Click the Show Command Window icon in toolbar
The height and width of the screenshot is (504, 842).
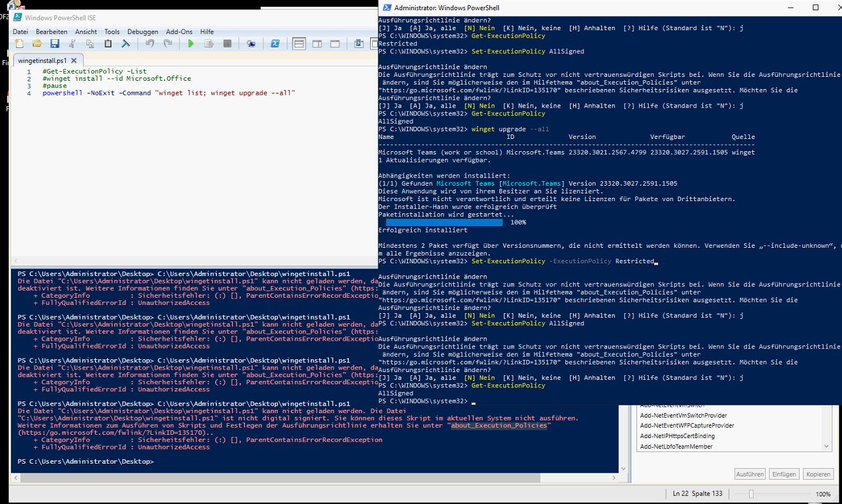point(359,44)
